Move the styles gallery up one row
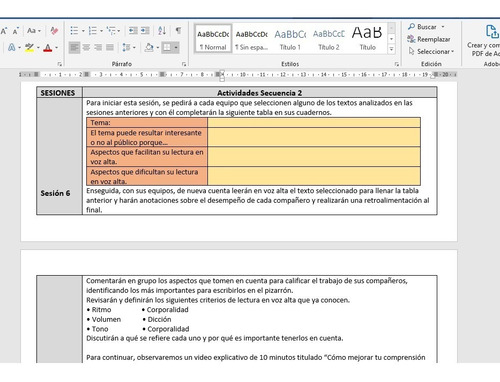Image resolution: width=500 pixels, height=382 pixels. 391,28
